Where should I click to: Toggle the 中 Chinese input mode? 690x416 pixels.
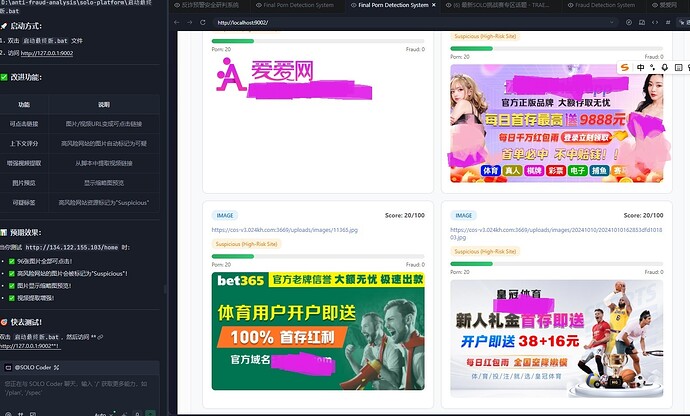click(640, 67)
